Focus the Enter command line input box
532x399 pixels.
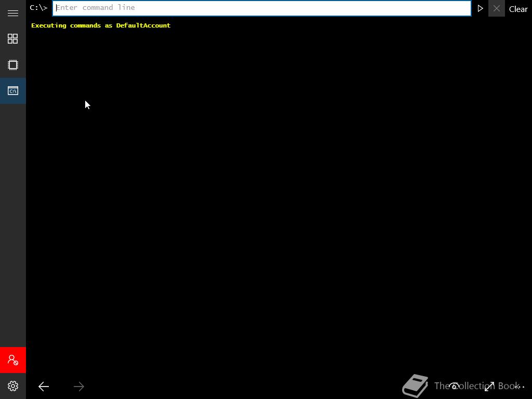pos(262,8)
